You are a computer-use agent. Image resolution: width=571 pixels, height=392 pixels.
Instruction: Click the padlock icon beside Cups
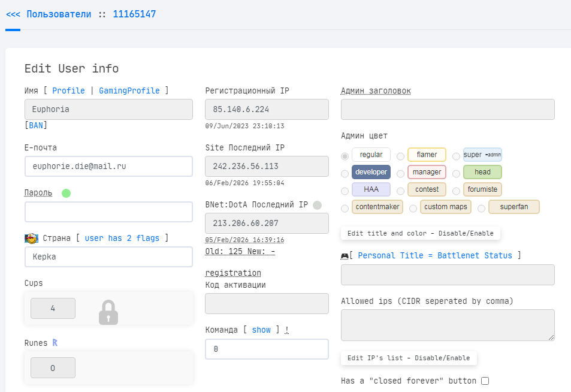[x=108, y=312]
